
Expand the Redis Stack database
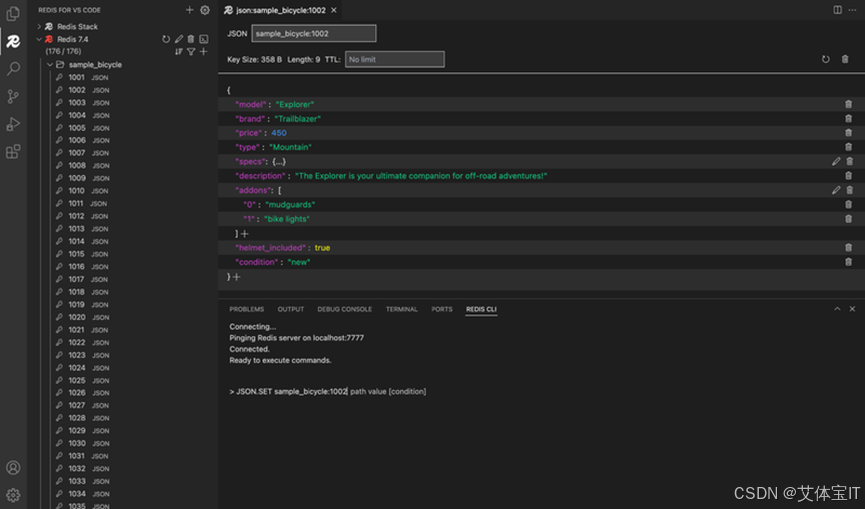[x=39, y=26]
